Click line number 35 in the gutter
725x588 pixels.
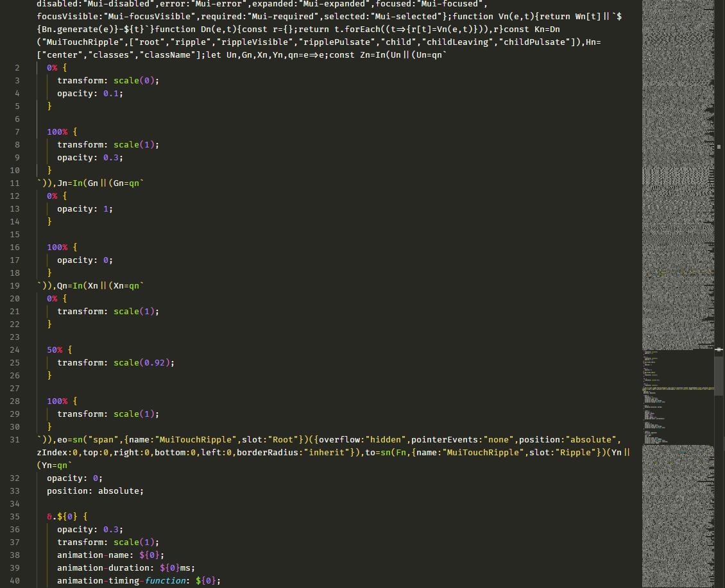[x=15, y=516]
